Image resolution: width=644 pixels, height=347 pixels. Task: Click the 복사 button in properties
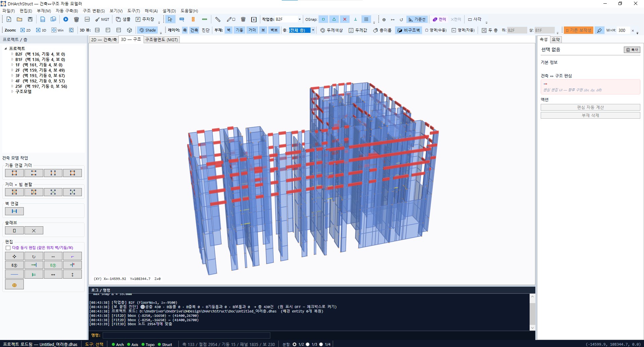[x=632, y=50]
